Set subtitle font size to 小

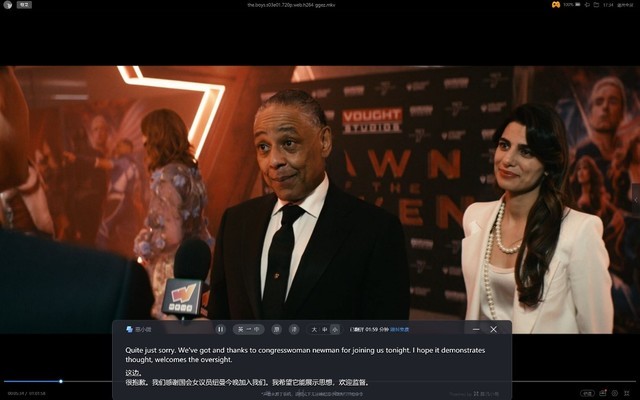(334, 329)
